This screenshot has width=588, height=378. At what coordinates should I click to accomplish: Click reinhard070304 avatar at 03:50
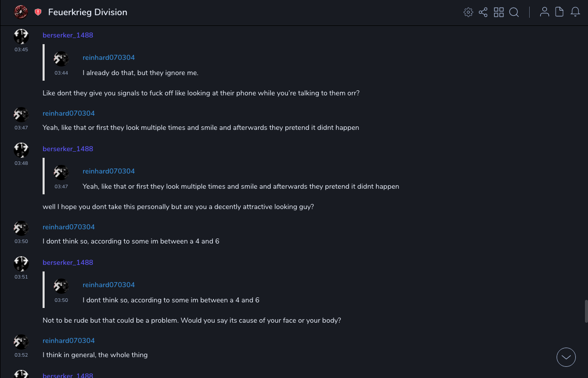(x=21, y=228)
